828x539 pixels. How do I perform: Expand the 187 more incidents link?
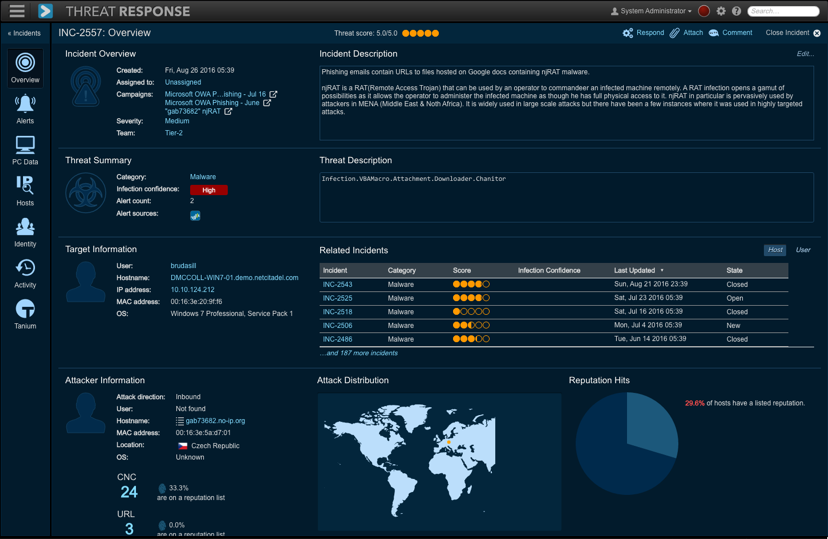point(359,353)
